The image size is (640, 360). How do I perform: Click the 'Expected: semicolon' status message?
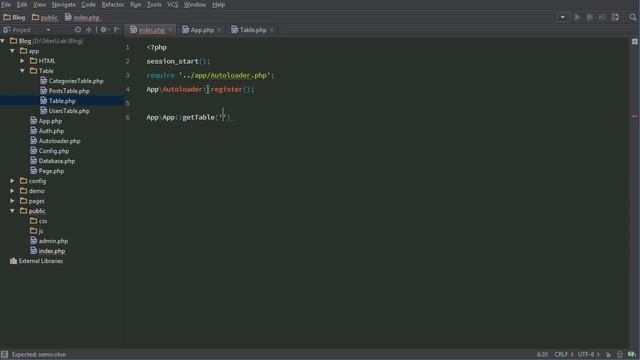[39, 354]
